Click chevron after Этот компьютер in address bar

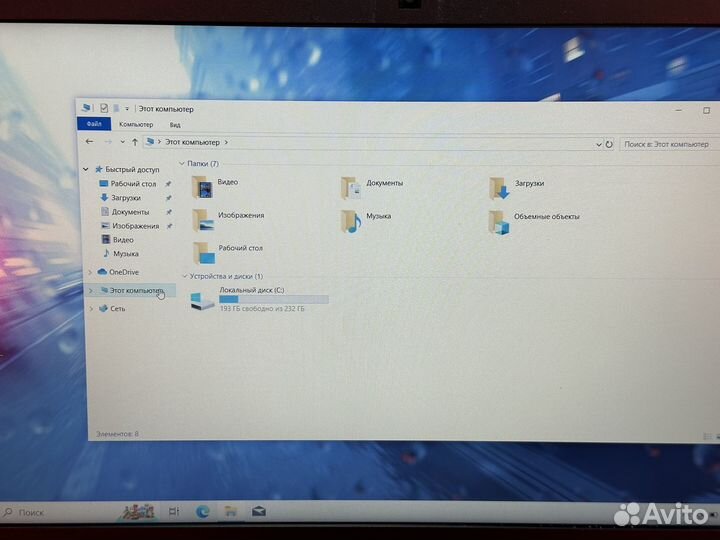[x=226, y=142]
